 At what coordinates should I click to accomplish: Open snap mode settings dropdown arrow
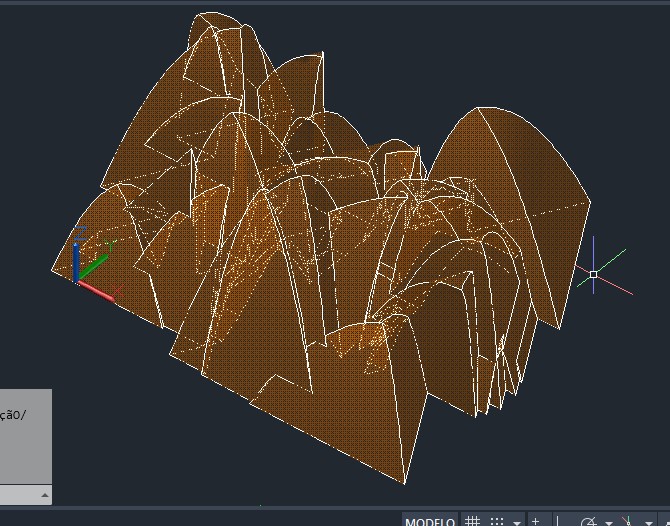click(x=517, y=522)
